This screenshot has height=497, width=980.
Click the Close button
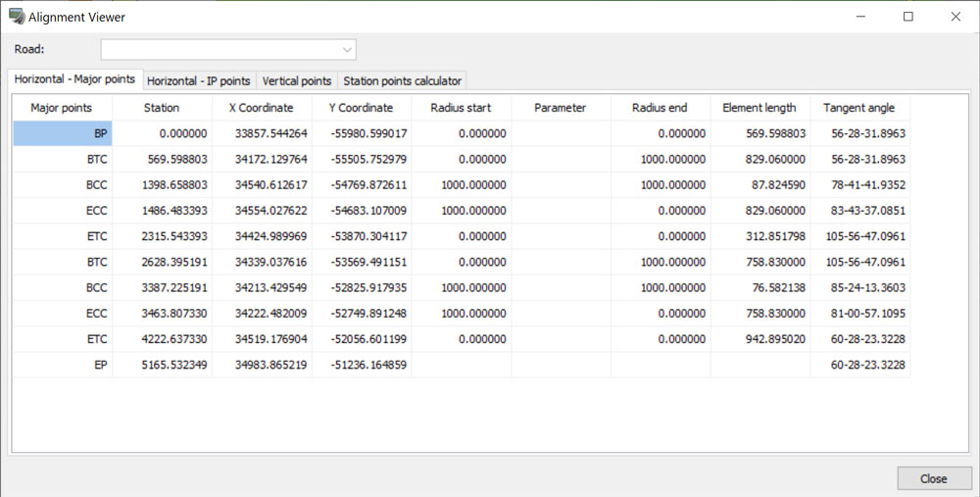point(934,478)
